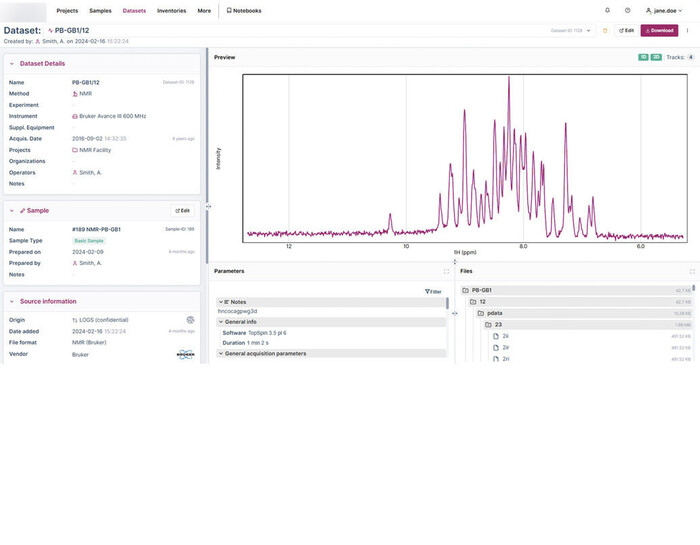Open the notifications bell
The image size is (700, 545).
point(607,10)
